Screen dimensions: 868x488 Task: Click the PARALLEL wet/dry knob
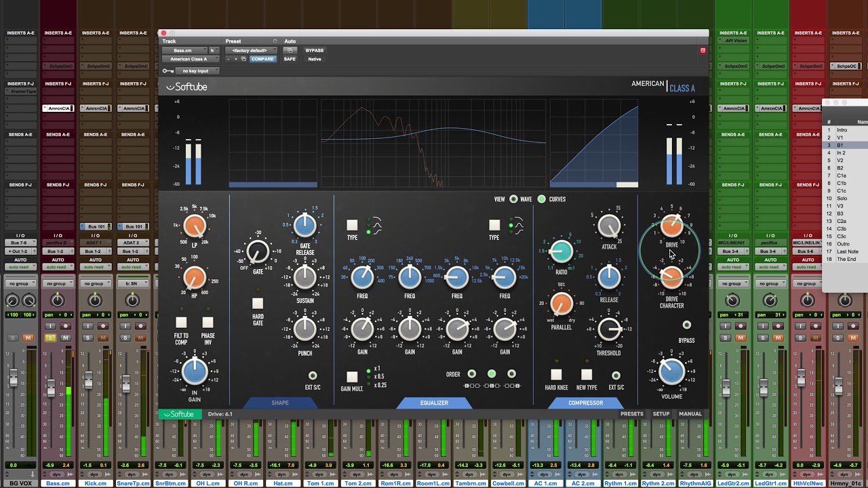pos(561,304)
